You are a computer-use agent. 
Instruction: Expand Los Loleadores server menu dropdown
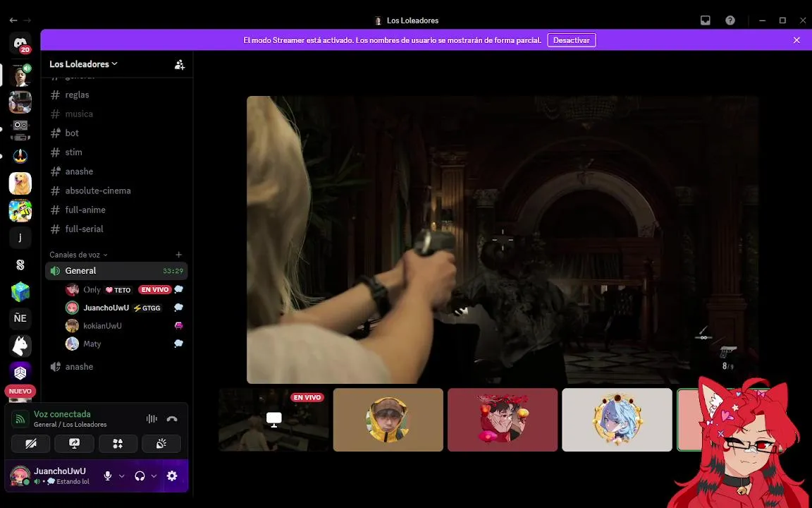(x=83, y=64)
